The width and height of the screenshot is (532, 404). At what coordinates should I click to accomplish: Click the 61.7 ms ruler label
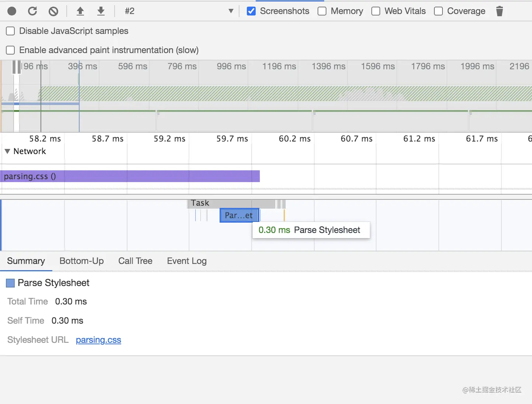[482, 139]
